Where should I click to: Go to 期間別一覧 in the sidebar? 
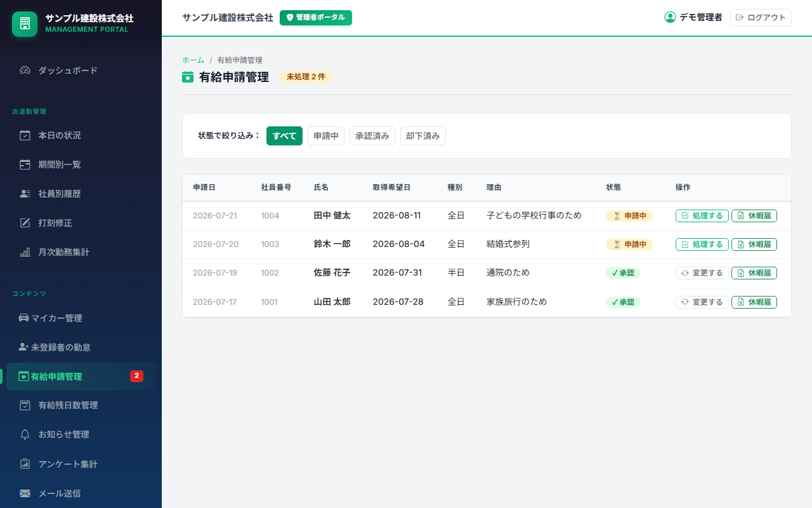(81, 164)
